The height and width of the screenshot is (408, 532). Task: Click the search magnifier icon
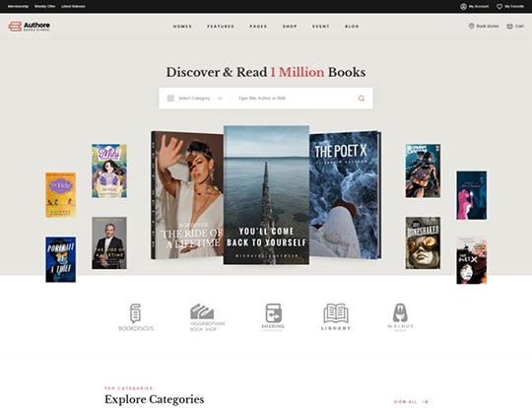pyautogui.click(x=361, y=99)
